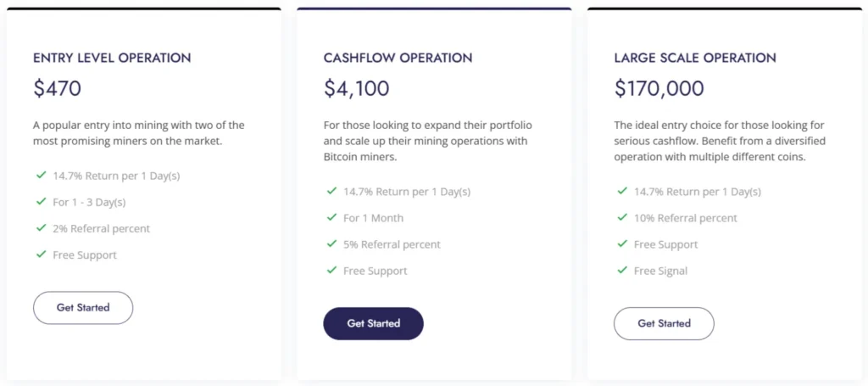This screenshot has height=386, width=868.
Task: Click checkmark icon next to 'Free Signal'
Action: pos(622,271)
